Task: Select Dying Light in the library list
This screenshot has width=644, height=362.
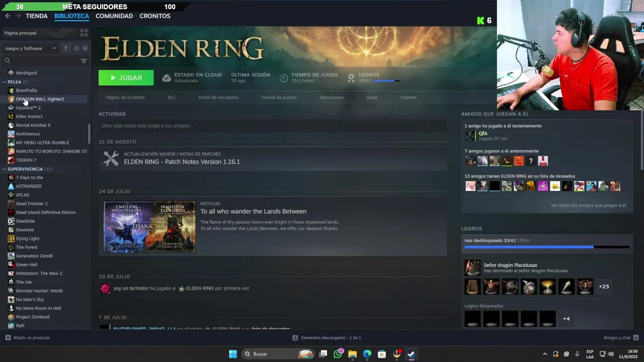Action: click(27, 238)
